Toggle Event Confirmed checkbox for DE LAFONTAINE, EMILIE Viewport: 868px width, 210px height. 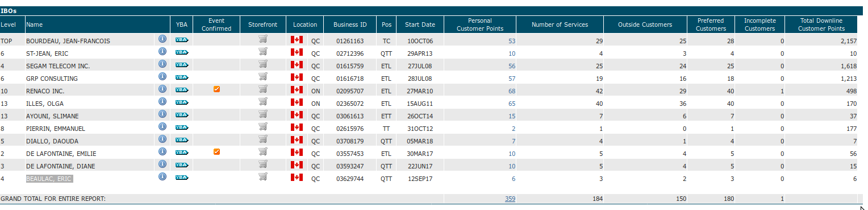pyautogui.click(x=216, y=152)
